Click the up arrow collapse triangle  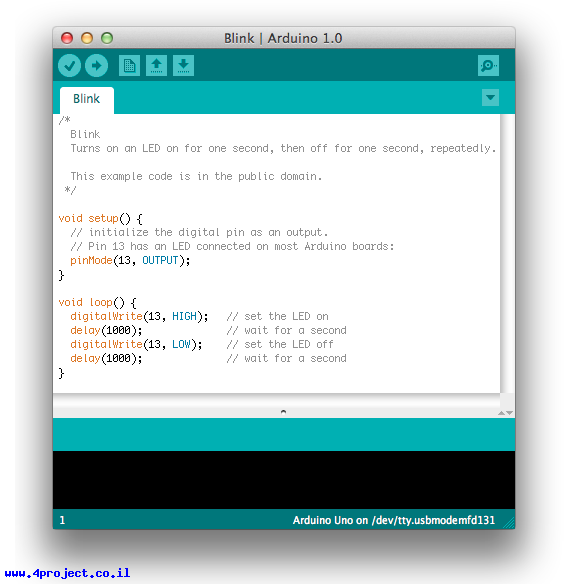click(x=501, y=413)
